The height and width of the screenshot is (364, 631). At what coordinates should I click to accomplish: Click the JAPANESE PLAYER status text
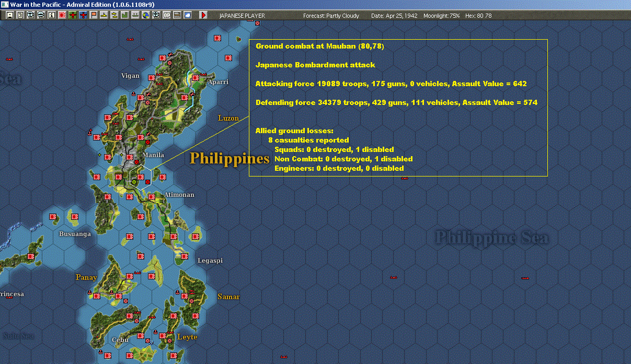[x=242, y=16]
